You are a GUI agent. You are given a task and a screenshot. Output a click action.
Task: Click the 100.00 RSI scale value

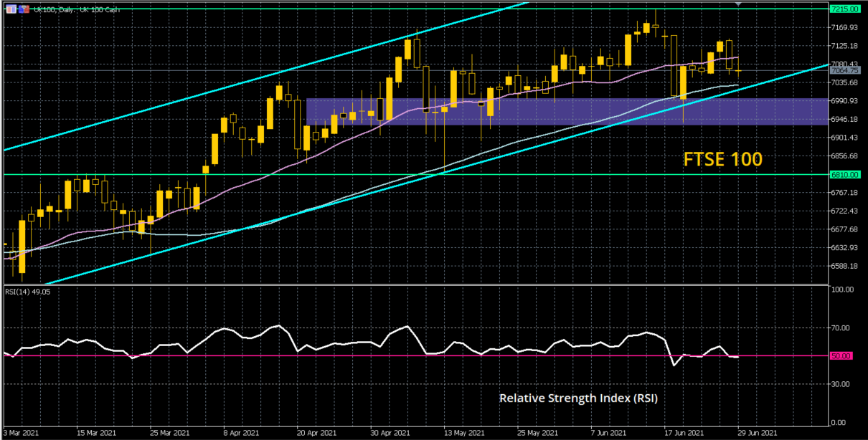[842, 290]
